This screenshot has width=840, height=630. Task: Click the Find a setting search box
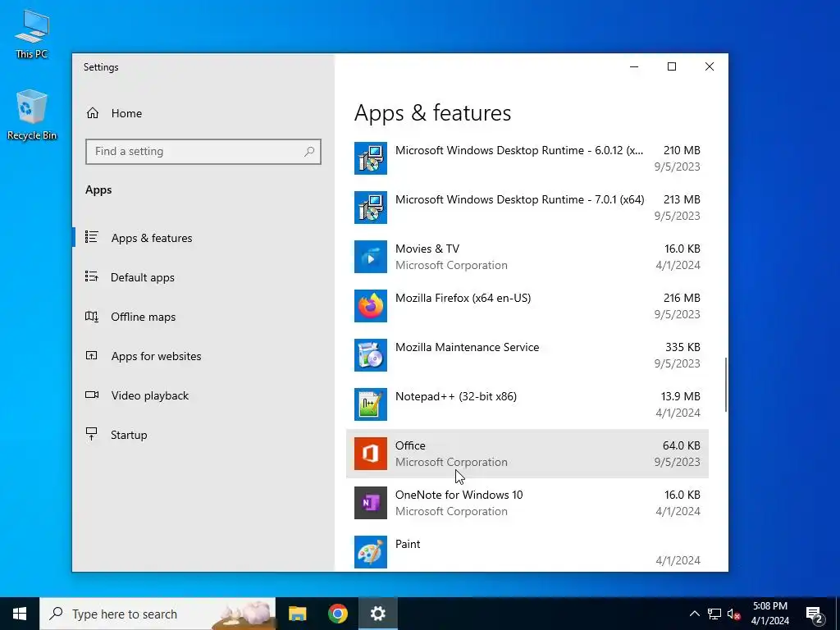(x=203, y=152)
